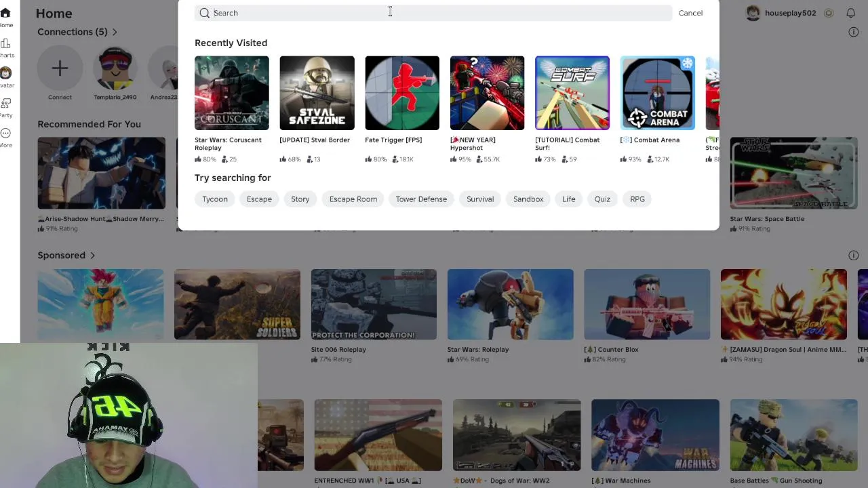
Task: Open Super Soldiers sponsored thumbnail
Action: tap(237, 304)
